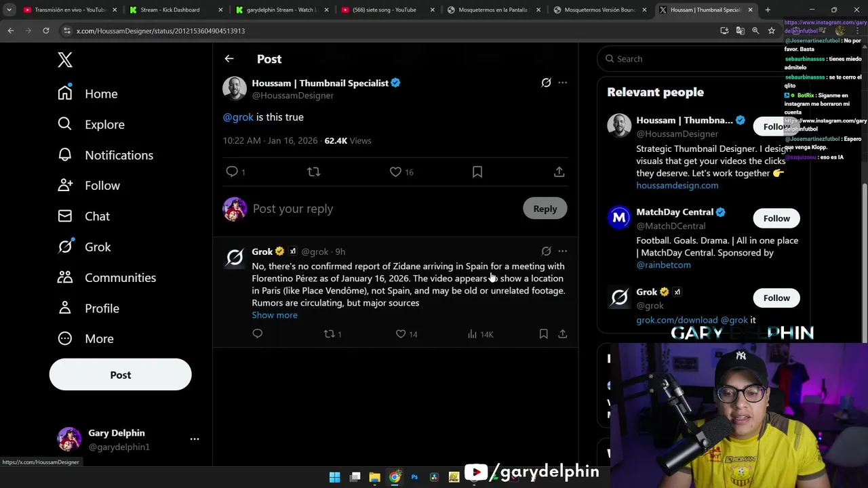Switch to Mosquetermos en la Pantalla tab
The image size is (868, 488).
coord(493,10)
